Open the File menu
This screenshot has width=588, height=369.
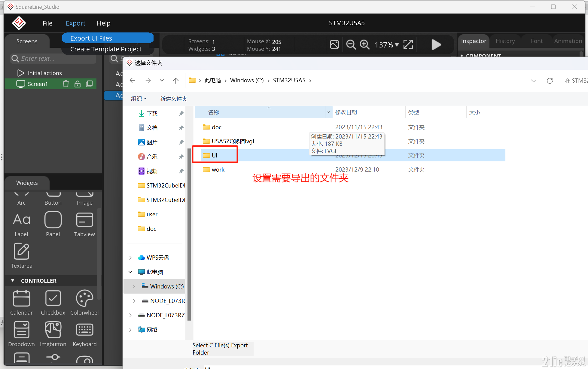point(47,23)
